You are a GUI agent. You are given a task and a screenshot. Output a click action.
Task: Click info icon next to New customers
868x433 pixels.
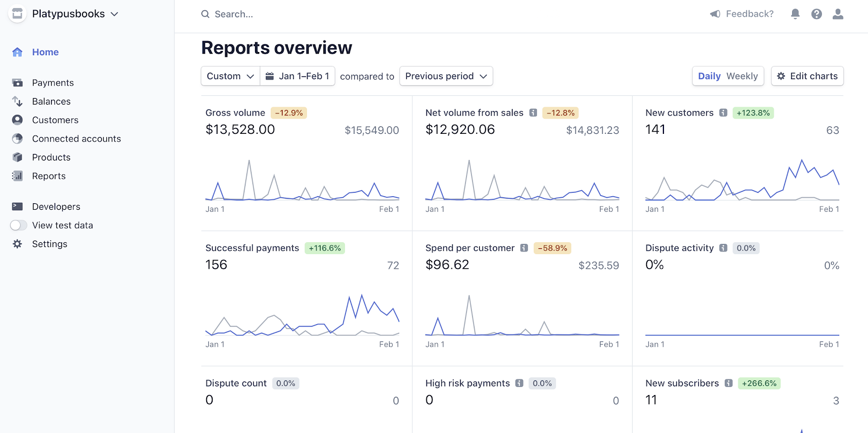pyautogui.click(x=723, y=113)
